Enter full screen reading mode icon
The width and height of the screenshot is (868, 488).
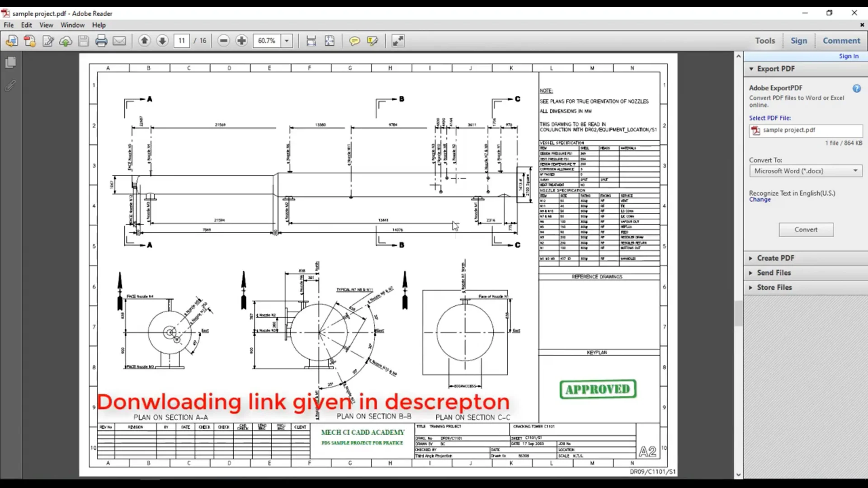click(x=398, y=41)
